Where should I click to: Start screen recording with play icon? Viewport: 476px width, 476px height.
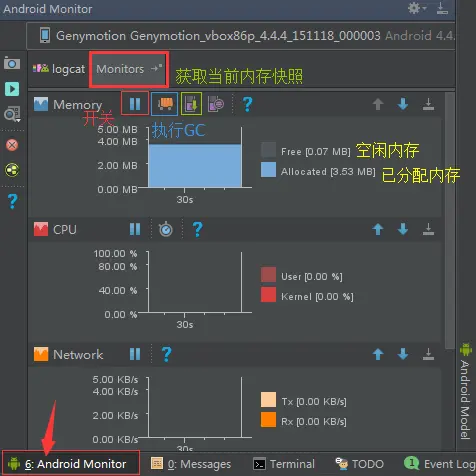tap(12, 89)
